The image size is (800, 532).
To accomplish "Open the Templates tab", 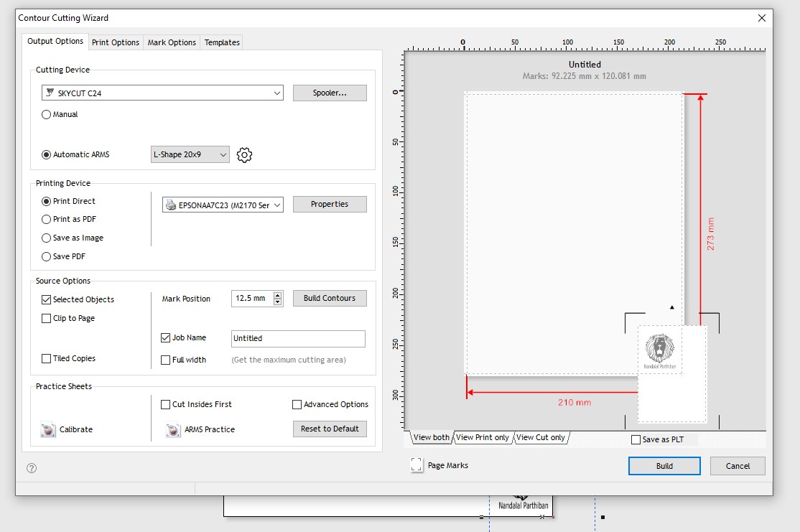I will point(222,42).
